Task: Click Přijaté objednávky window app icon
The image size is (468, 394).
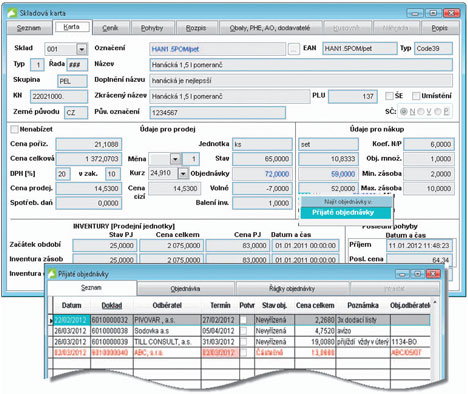Action: [52, 274]
